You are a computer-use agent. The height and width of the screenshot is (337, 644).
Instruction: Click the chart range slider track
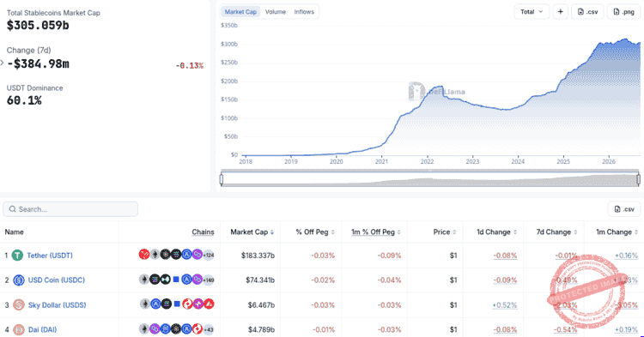[429, 179]
